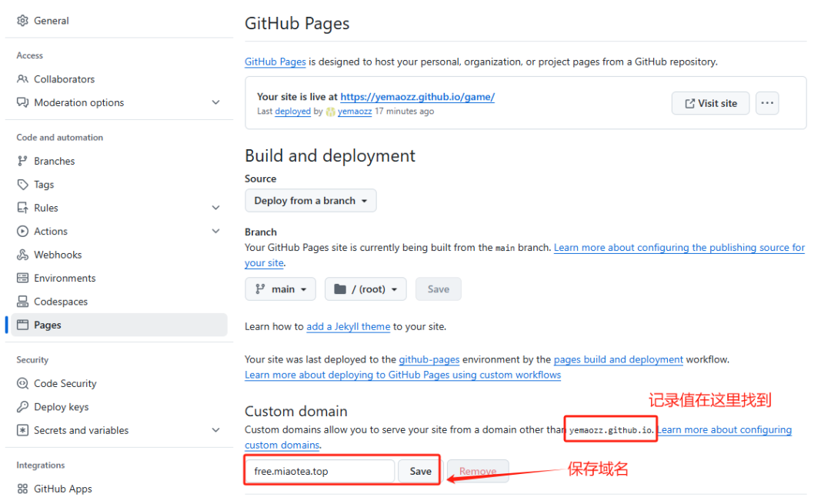This screenshot has width=831, height=504.
Task: Click the Deploy keys key icon
Action: click(x=22, y=406)
